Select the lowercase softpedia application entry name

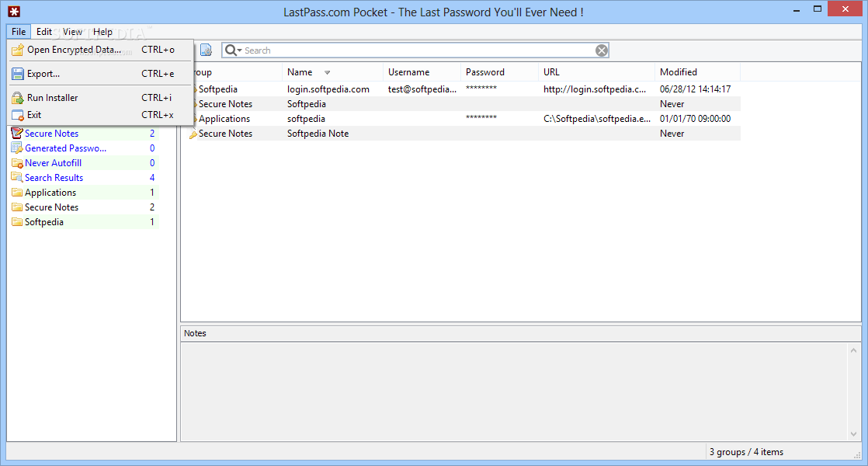(306, 119)
